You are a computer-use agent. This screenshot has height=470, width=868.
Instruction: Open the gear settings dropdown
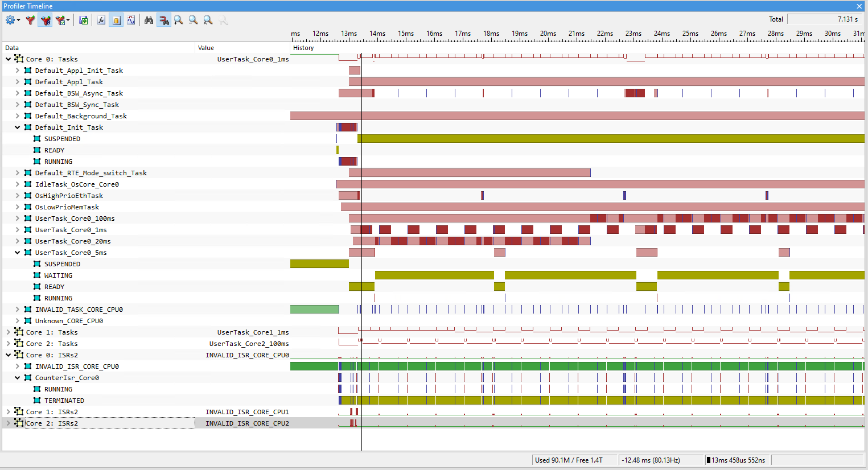coord(13,20)
